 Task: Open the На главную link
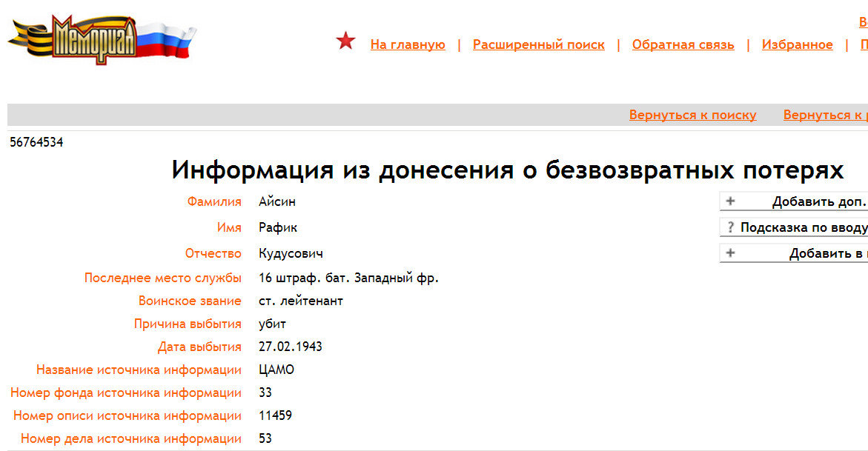point(408,44)
